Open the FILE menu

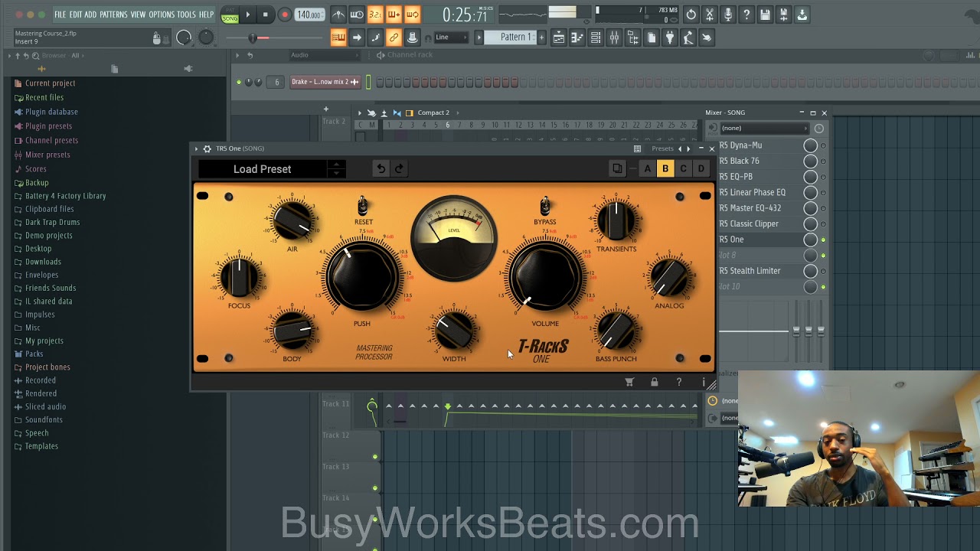[60, 15]
